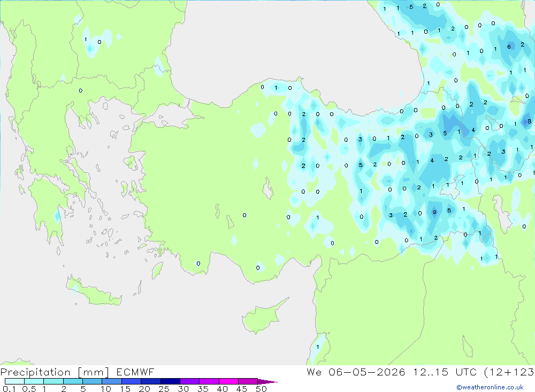Viewport: 535px width, 392px height.
Task: Click the legend label '20'
Action: point(144,389)
